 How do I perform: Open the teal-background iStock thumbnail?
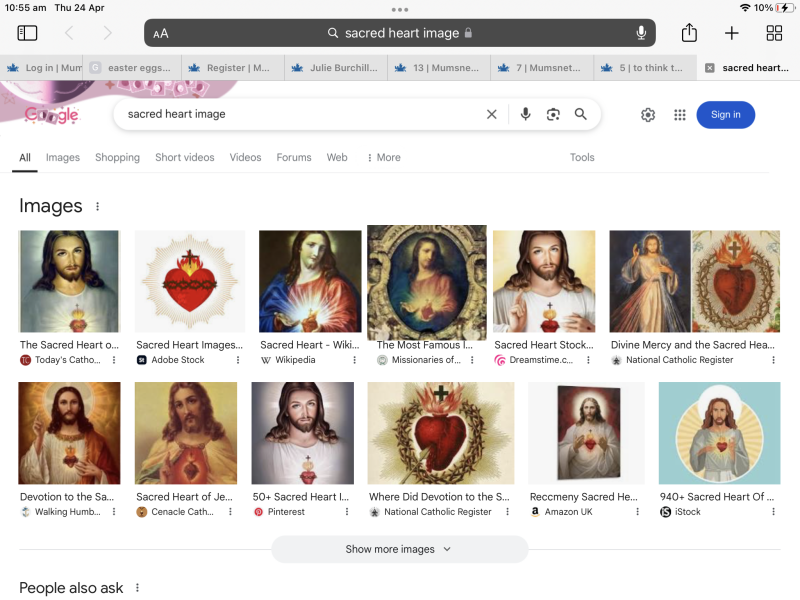[719, 433]
